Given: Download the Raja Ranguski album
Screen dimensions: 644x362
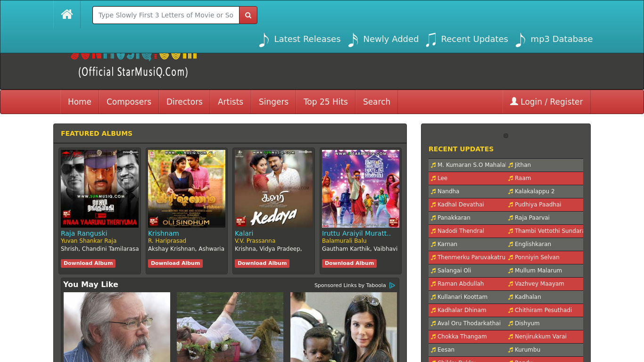Looking at the screenshot, I should 88,263.
